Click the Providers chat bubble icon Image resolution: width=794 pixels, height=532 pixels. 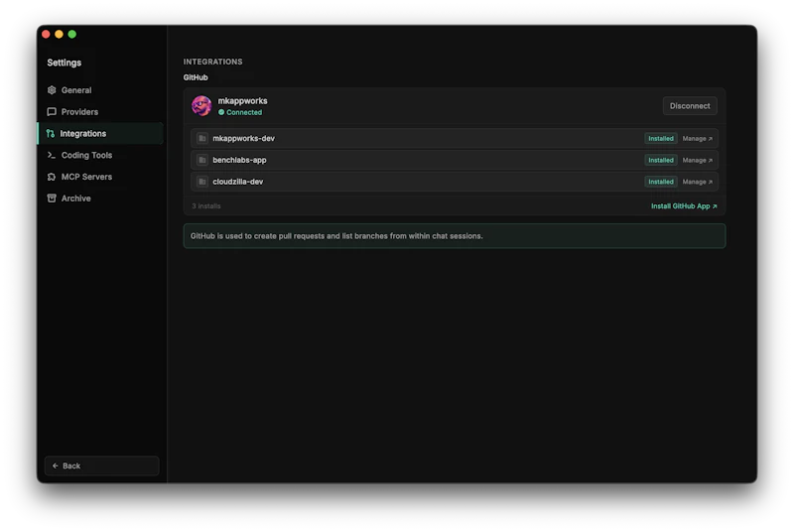click(52, 112)
